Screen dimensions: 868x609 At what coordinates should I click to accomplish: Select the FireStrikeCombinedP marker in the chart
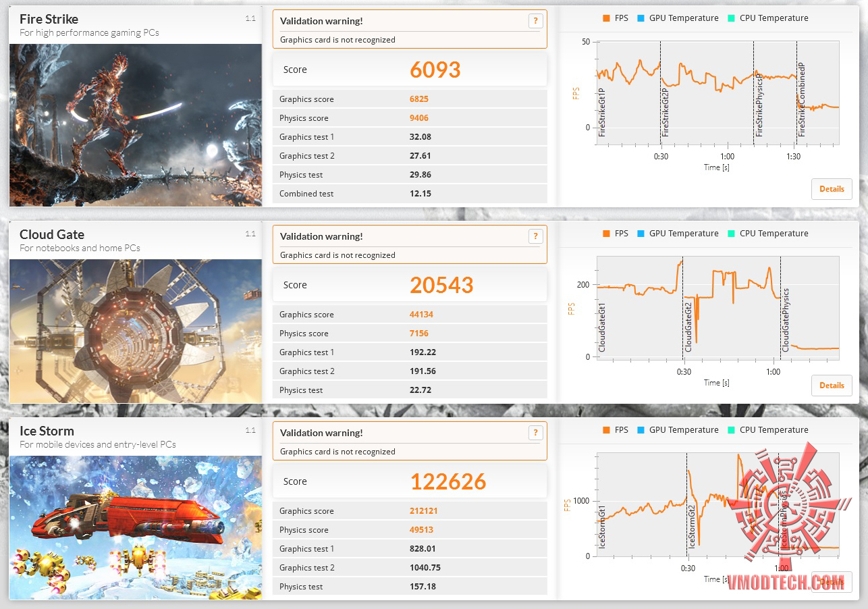coord(802,100)
